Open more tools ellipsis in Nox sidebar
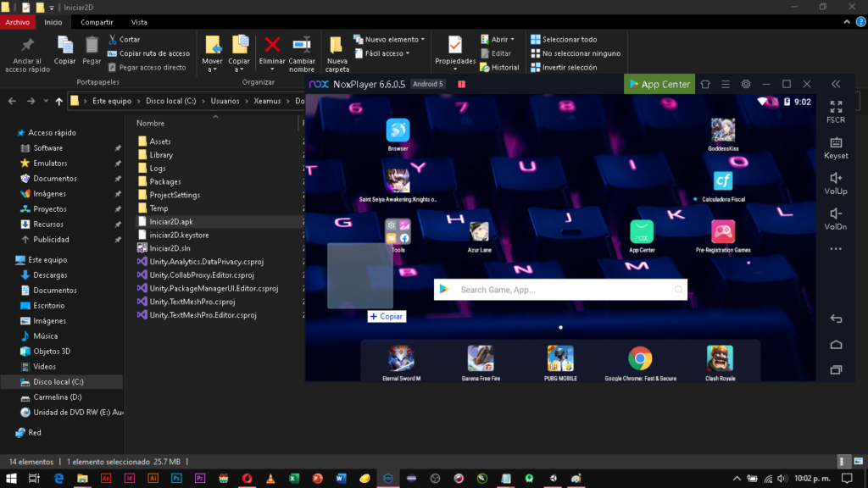 click(836, 249)
